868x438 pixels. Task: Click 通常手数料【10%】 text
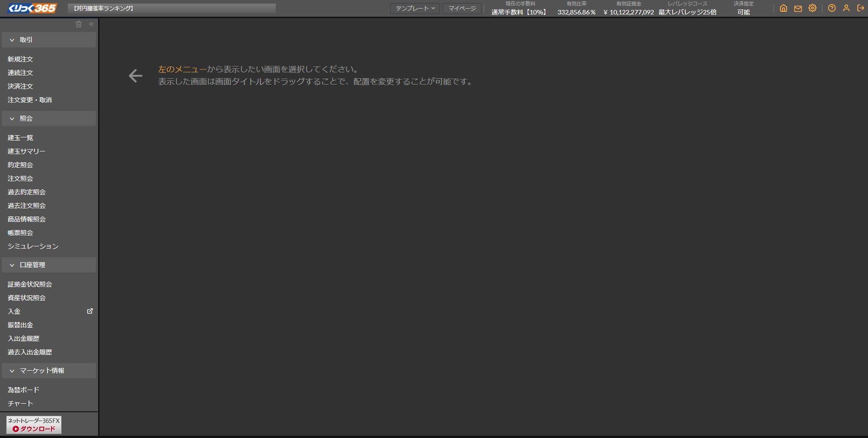(520, 12)
